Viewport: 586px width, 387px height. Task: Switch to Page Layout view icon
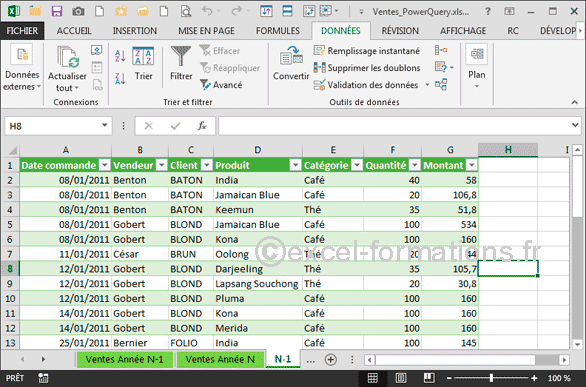click(x=401, y=378)
